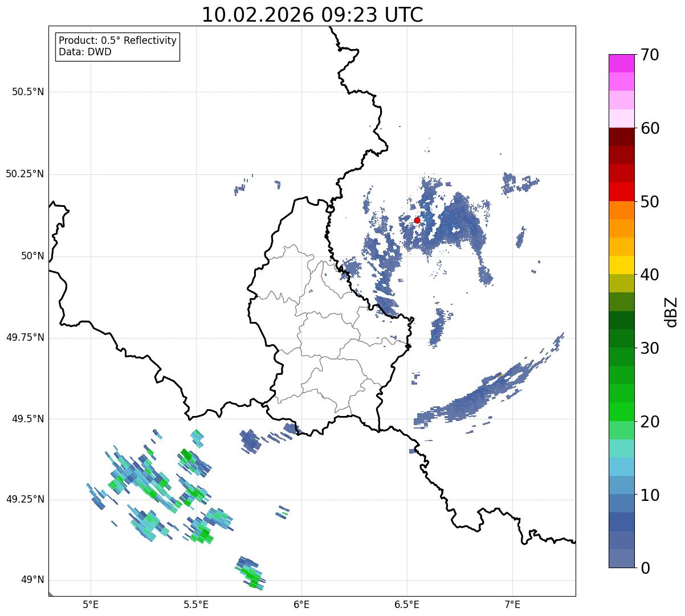
Task: Click the 7°E longitude label
Action: click(512, 605)
